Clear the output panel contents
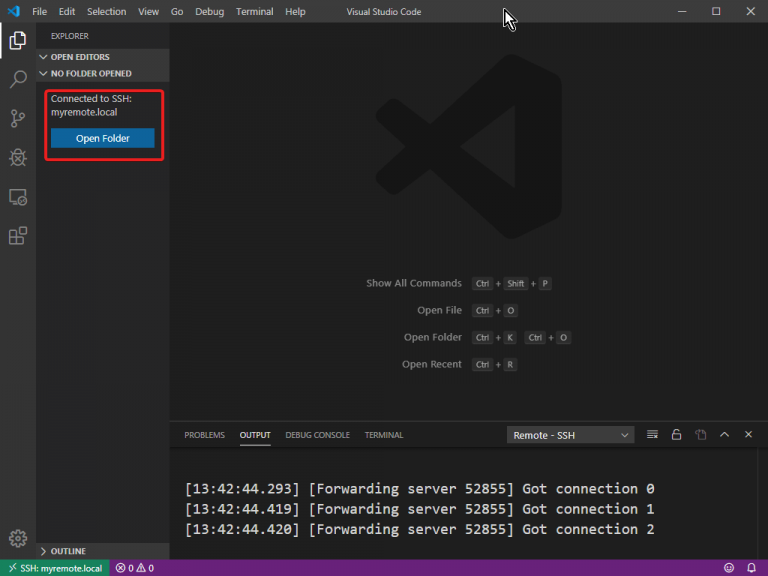The image size is (768, 576). 652,434
